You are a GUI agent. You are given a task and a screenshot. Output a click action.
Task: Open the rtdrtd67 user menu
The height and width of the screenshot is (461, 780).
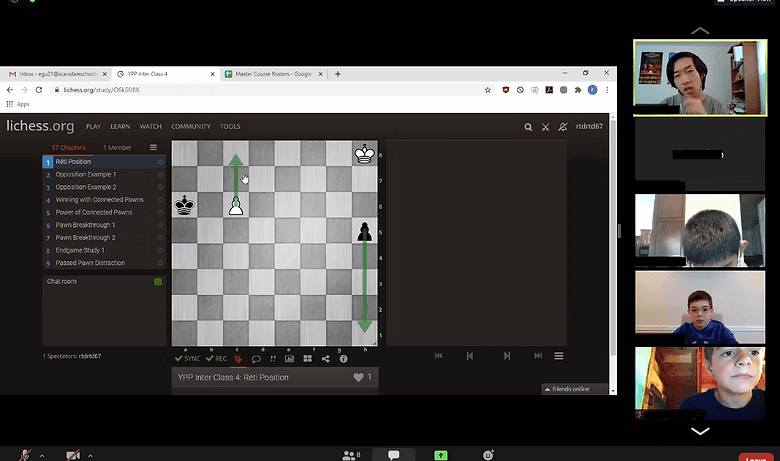[589, 126]
